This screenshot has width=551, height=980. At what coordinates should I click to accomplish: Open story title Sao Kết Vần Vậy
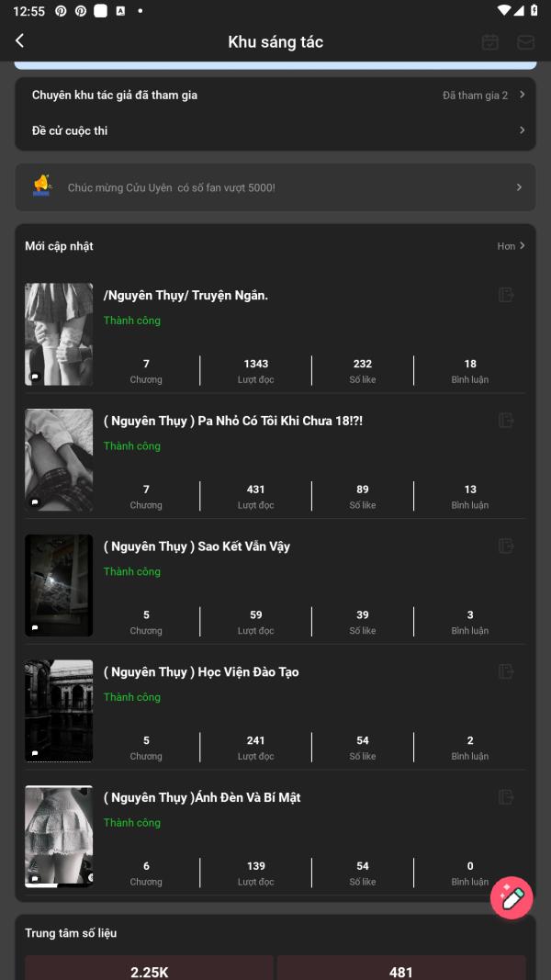[x=197, y=546]
